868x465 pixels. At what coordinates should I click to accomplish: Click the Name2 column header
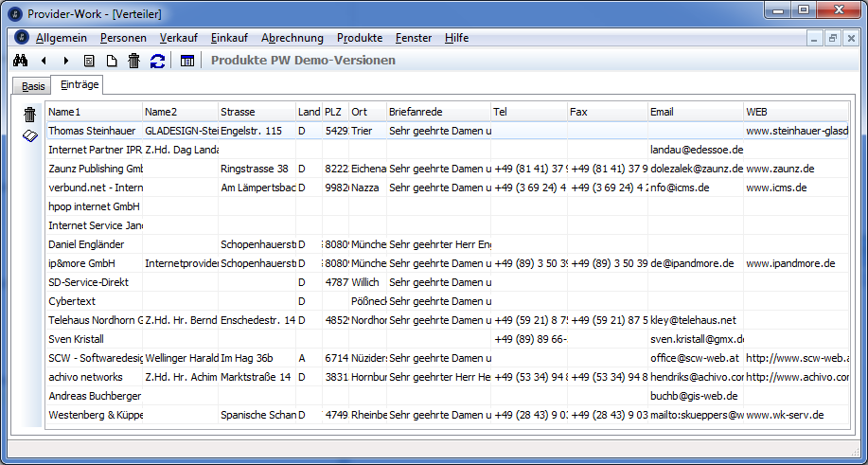[x=181, y=112]
